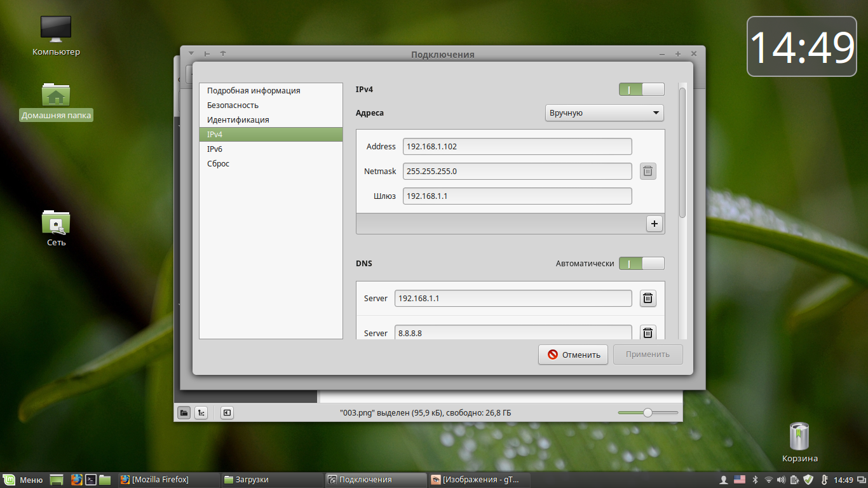Click the Отменить button
This screenshot has height=488, width=868.
pyautogui.click(x=573, y=355)
